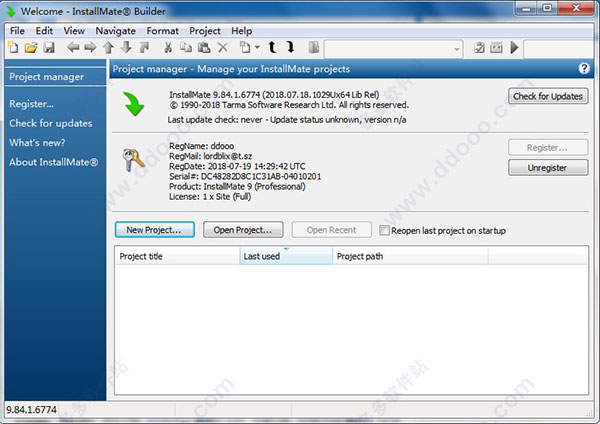Open the Edit menu

point(44,31)
